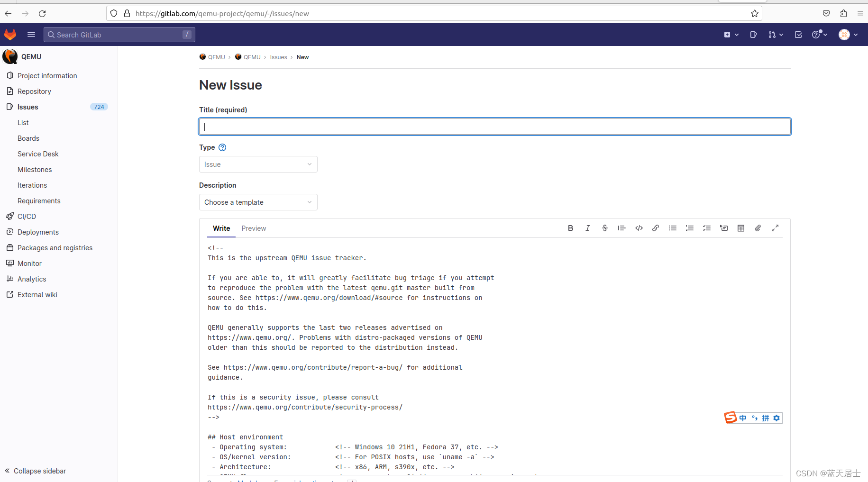The width and height of the screenshot is (868, 482).
Task: Open the hamburger main menu
Action: click(x=31, y=35)
